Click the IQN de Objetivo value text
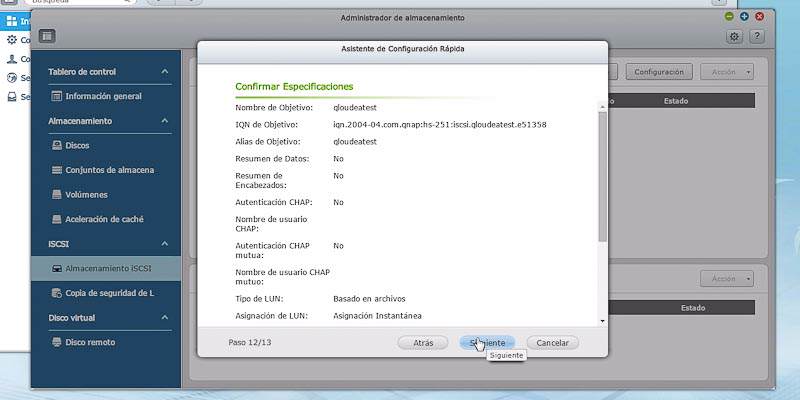Viewport: 800px width, 400px height. pyautogui.click(x=440, y=124)
